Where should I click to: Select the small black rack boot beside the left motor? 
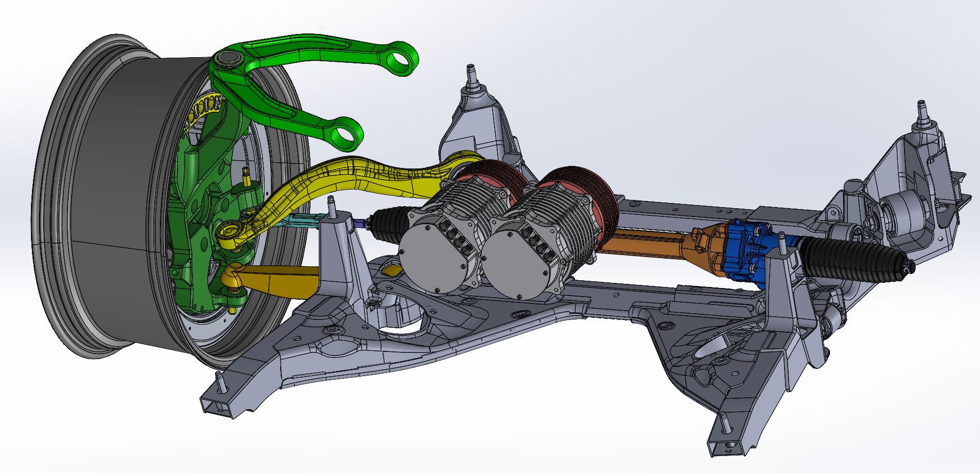tap(391, 224)
